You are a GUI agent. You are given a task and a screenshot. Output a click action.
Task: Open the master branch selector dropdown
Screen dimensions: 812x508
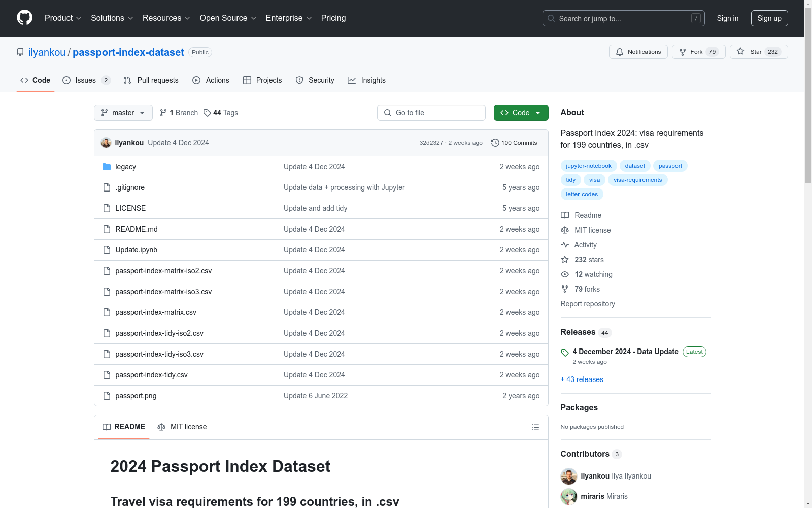[123, 113]
